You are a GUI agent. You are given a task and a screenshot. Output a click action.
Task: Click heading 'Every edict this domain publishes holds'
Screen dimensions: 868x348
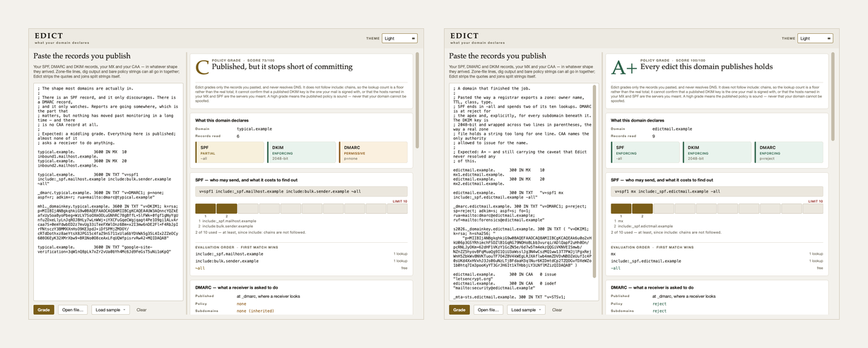click(707, 67)
